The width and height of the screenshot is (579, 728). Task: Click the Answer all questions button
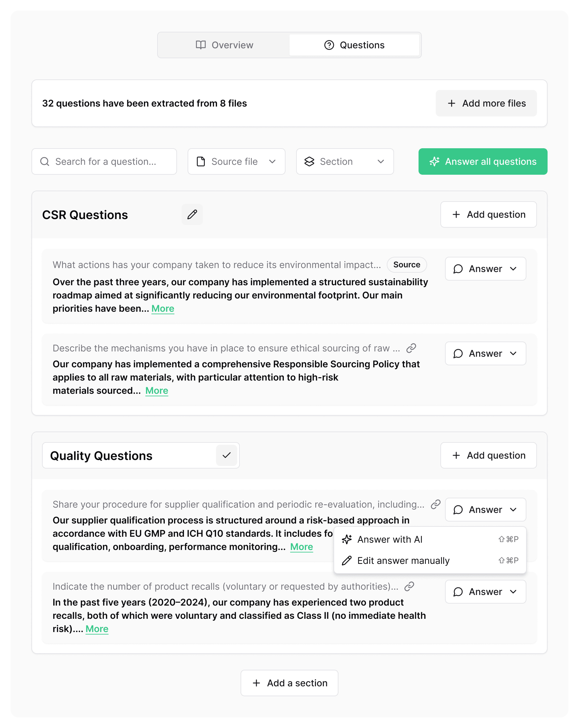[482, 161]
